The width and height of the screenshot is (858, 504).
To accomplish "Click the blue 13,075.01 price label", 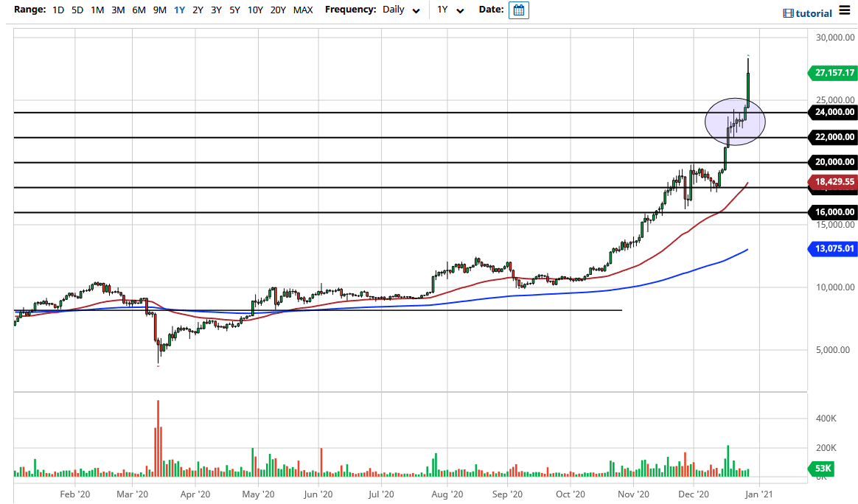I will pyautogui.click(x=834, y=249).
